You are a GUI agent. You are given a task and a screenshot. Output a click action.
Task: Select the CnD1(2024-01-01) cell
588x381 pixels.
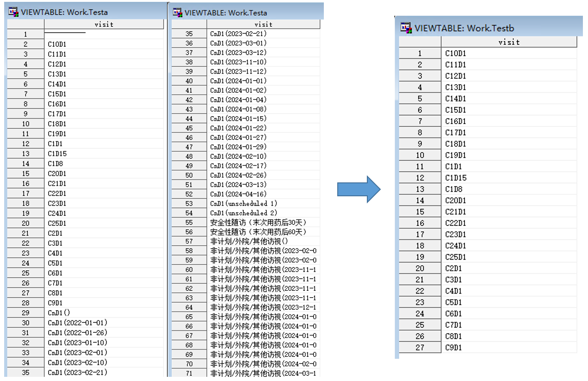click(x=263, y=81)
